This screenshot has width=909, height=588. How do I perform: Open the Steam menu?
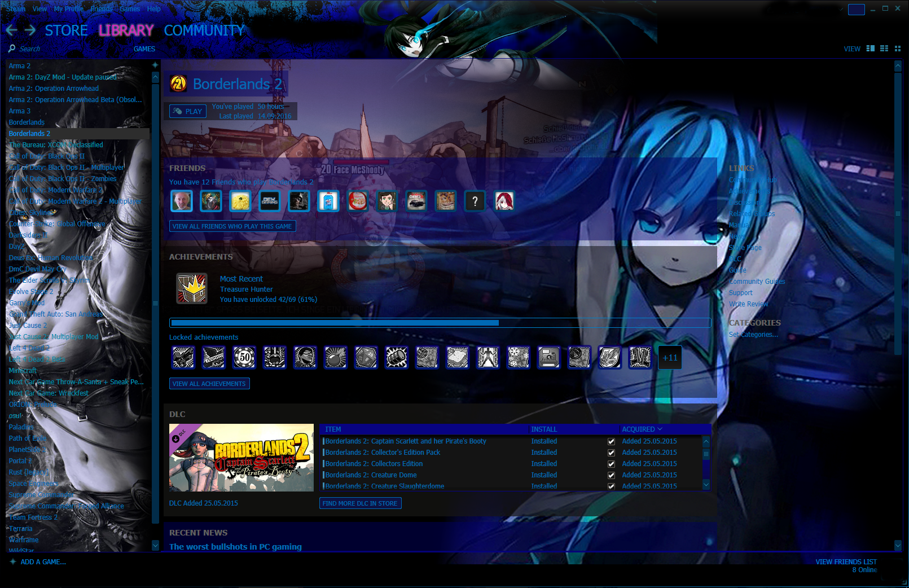pyautogui.click(x=16, y=8)
